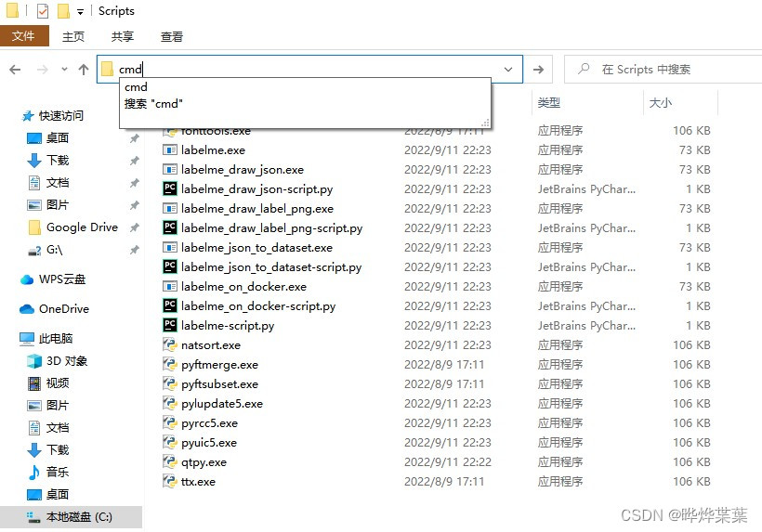Go up one folder level
Screen dimensions: 762x532
coord(84,70)
